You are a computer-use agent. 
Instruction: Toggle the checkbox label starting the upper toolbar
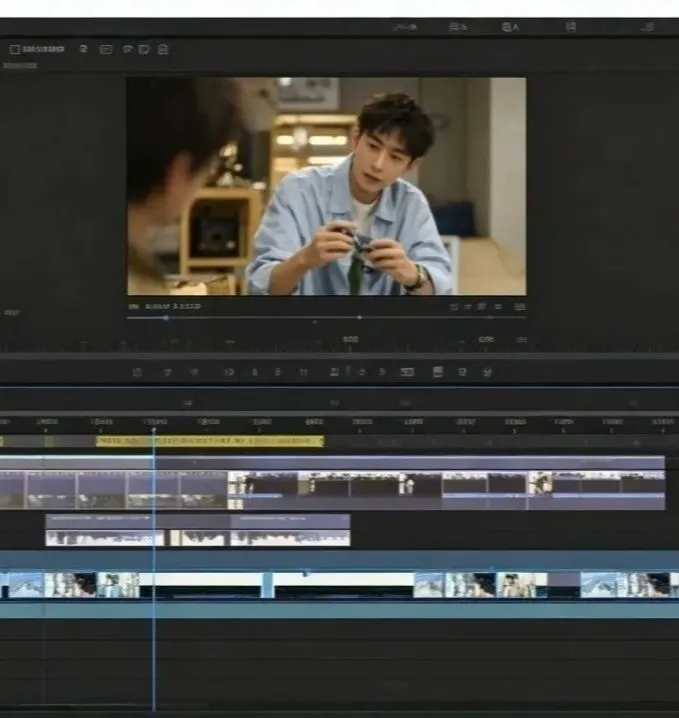tap(37, 49)
